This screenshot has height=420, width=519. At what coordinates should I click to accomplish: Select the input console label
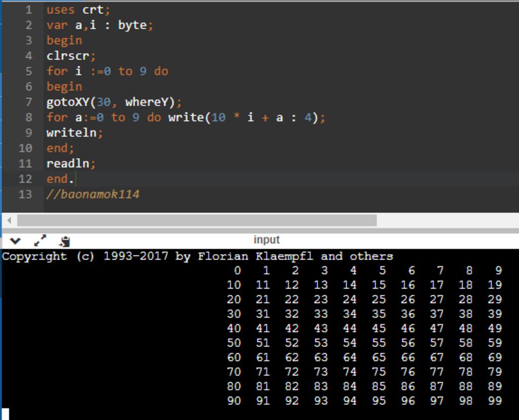pyautogui.click(x=267, y=240)
